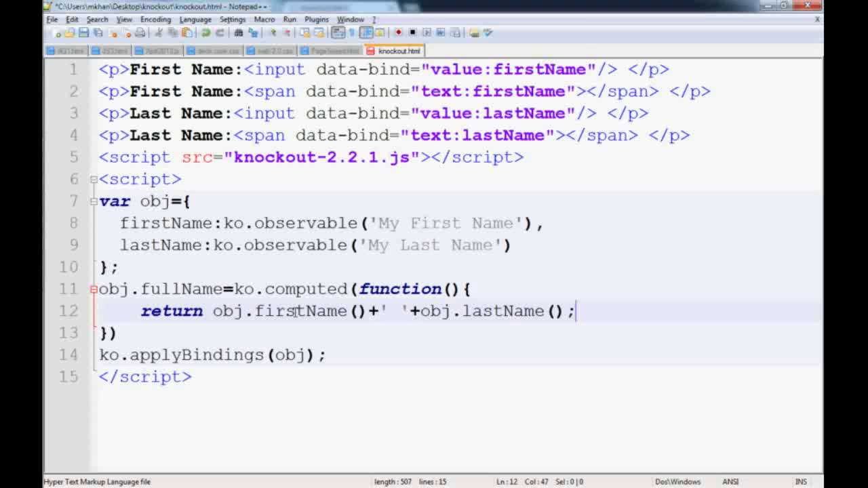Screen dimensions: 868x488
Task: Click the Zoom Out toolbar icon
Action: click(288, 33)
